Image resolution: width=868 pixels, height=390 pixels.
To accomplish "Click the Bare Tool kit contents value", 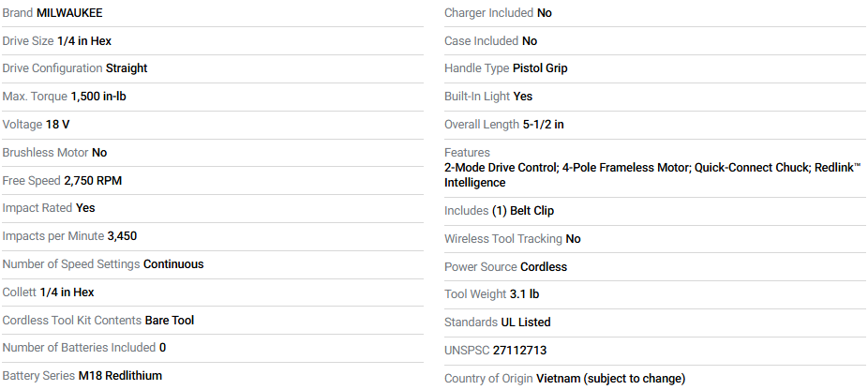I will (170, 321).
